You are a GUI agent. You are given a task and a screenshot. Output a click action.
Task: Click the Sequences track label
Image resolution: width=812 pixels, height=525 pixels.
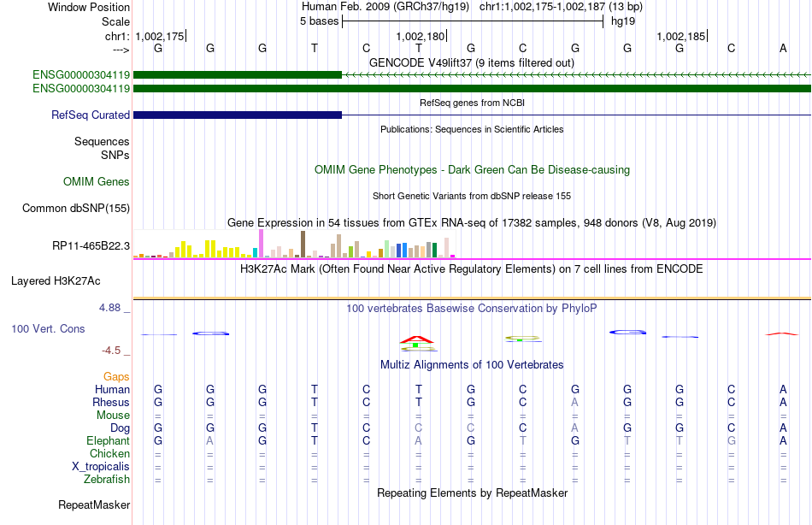click(x=102, y=141)
